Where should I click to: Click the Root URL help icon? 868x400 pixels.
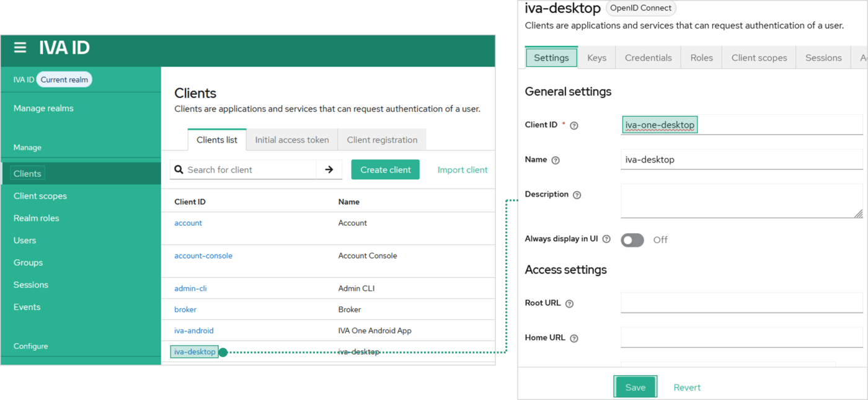[x=569, y=304]
